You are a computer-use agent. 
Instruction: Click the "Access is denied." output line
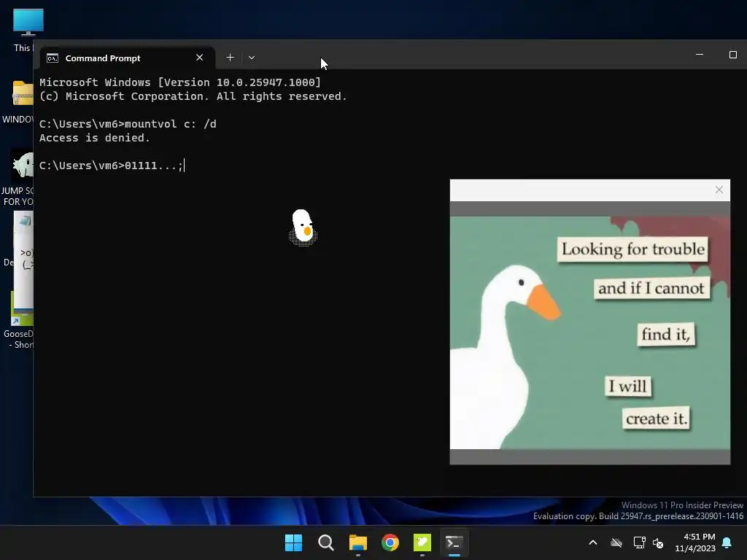(x=94, y=138)
